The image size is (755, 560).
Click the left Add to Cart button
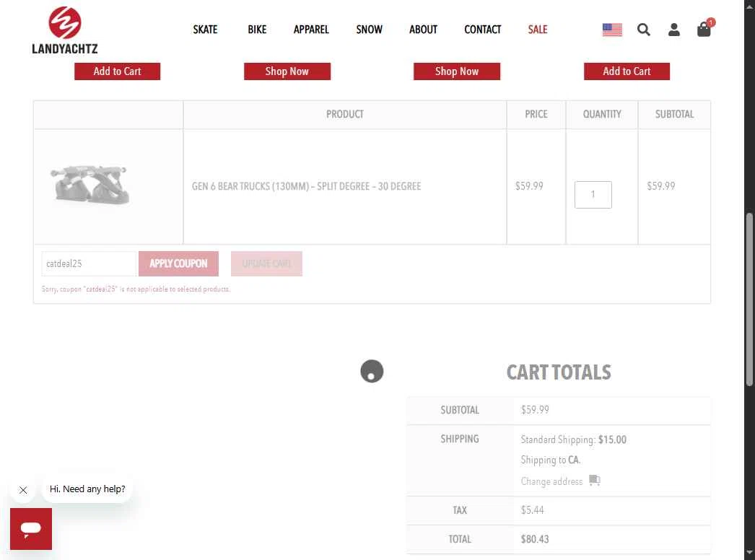click(117, 71)
